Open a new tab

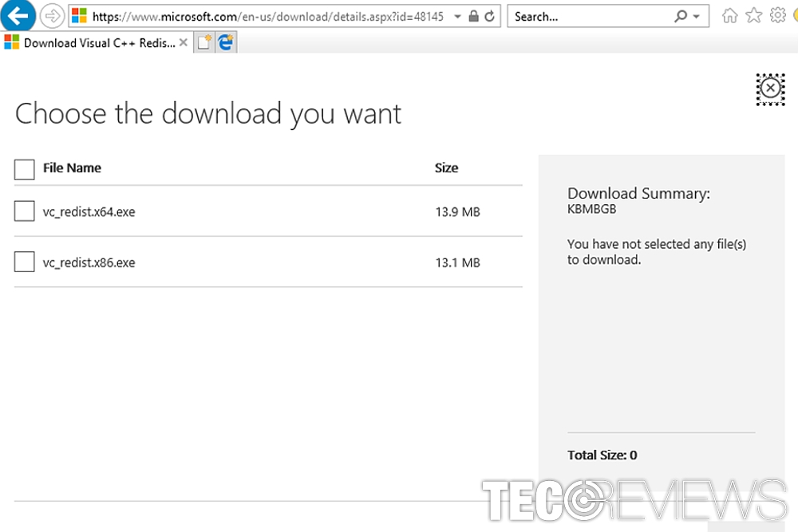pos(204,42)
